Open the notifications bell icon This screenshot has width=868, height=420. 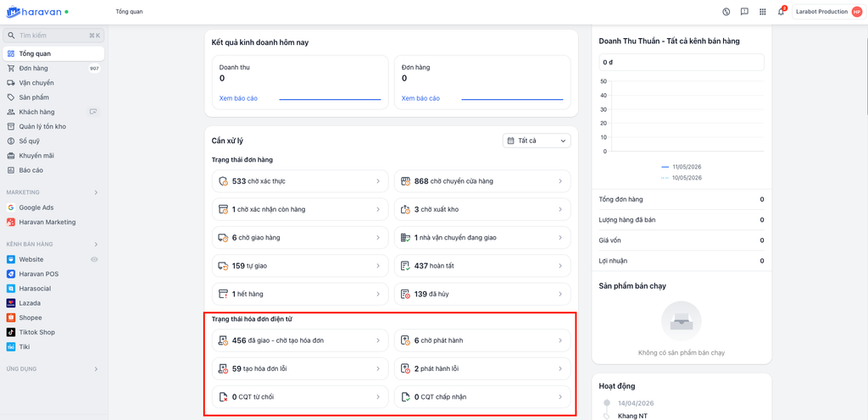[x=781, y=12]
